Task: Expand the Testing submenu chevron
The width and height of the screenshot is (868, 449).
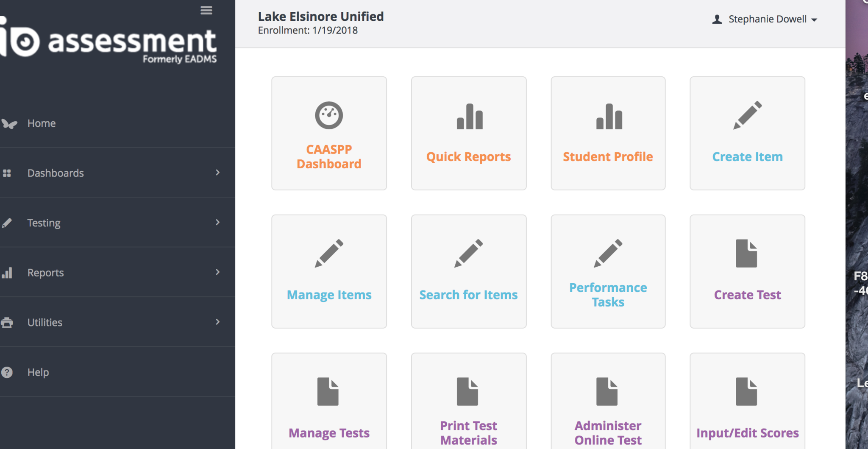Action: (217, 222)
